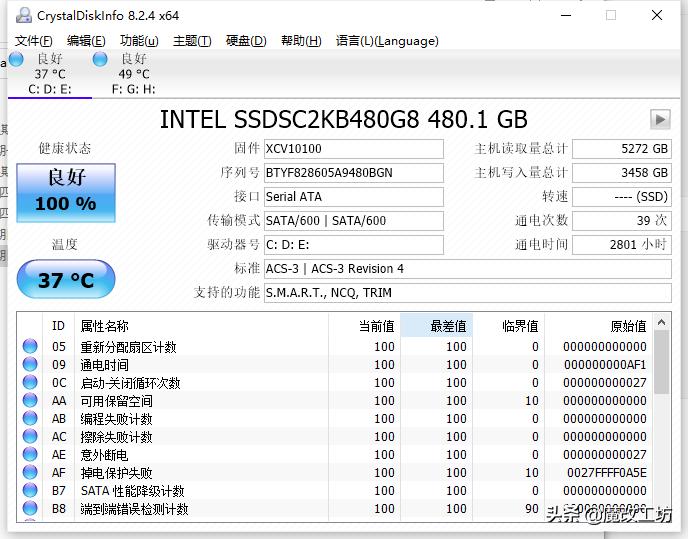
Task: Click the 37 °C temperature button
Action: [66, 280]
